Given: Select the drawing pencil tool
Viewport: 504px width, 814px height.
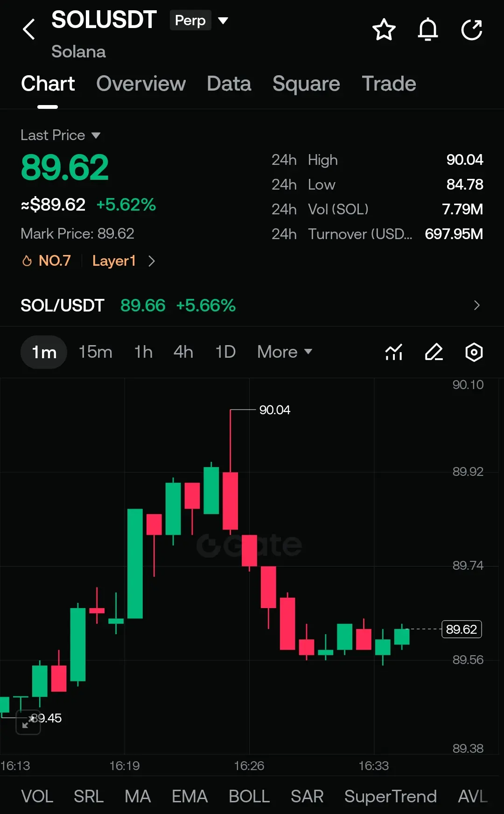Looking at the screenshot, I should (434, 352).
